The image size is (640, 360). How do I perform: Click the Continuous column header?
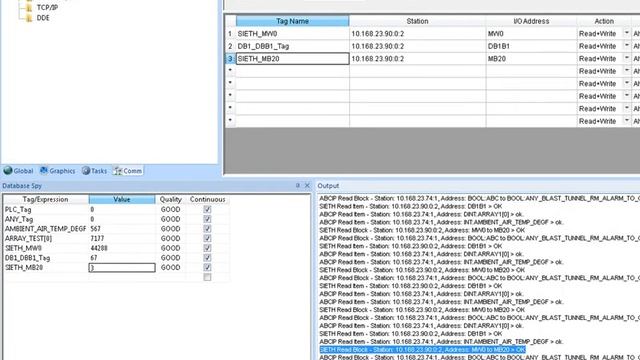(x=207, y=200)
